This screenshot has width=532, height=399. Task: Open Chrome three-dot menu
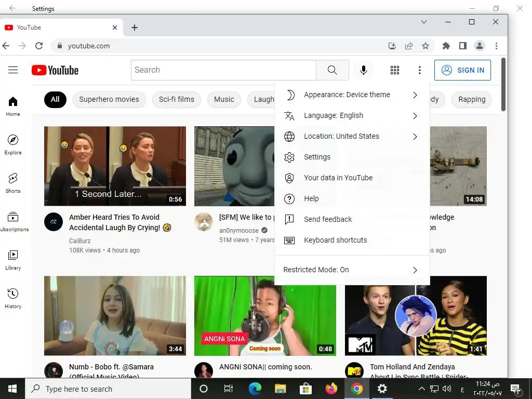tap(496, 46)
